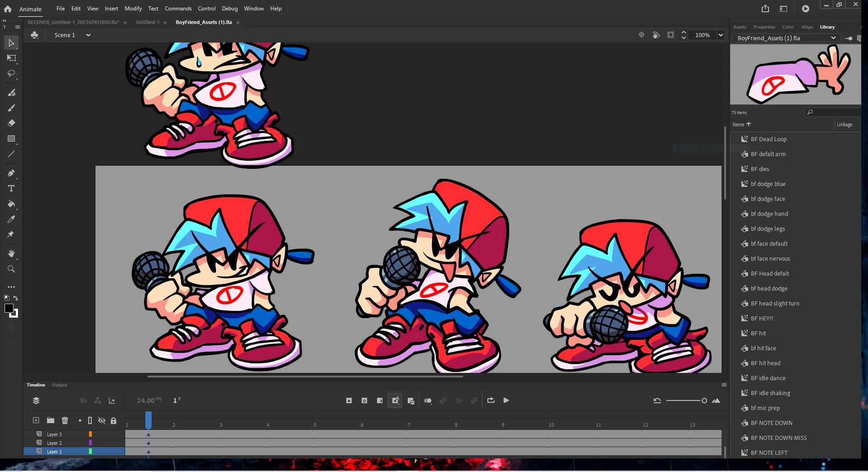Viewport: 868px width, 472px height.
Task: Select the Free Transform tool
Action: (x=11, y=58)
